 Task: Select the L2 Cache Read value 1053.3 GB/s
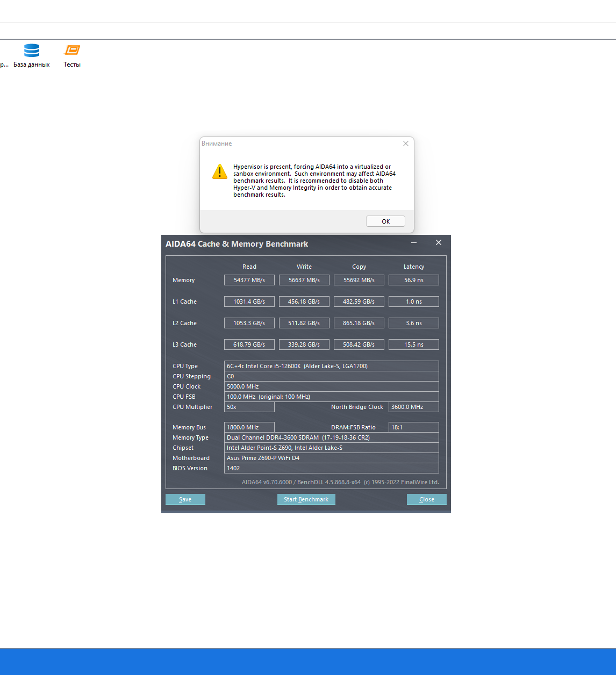tap(249, 323)
